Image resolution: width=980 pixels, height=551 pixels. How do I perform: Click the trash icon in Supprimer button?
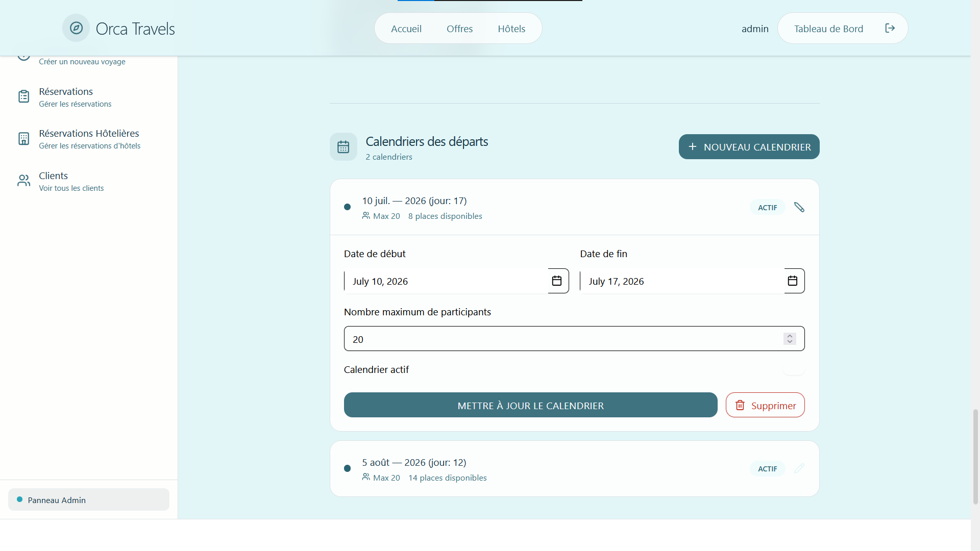(740, 405)
